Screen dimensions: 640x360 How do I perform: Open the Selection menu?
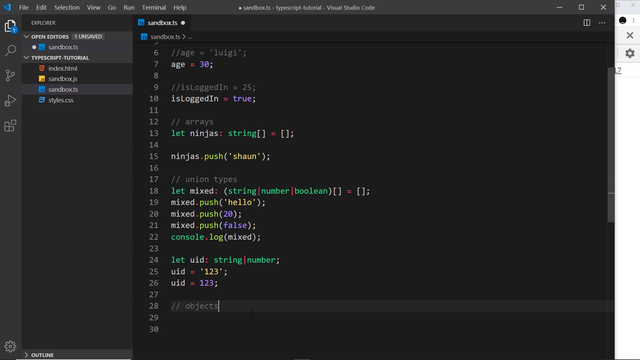click(67, 7)
